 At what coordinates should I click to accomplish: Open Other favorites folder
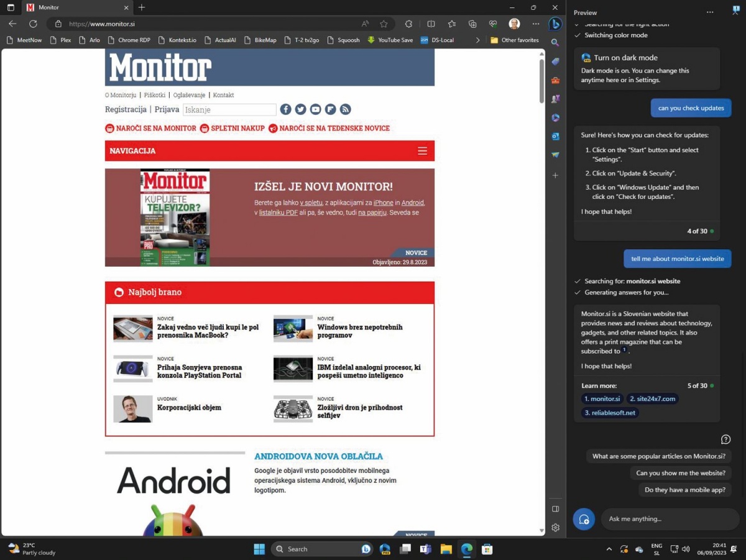tap(514, 40)
